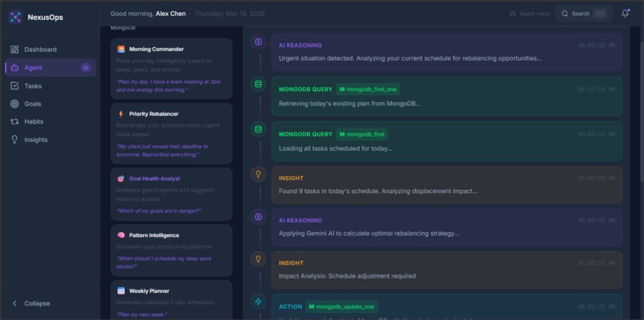This screenshot has width=644, height=320.
Task: Open the Search box
Action: pos(584,14)
